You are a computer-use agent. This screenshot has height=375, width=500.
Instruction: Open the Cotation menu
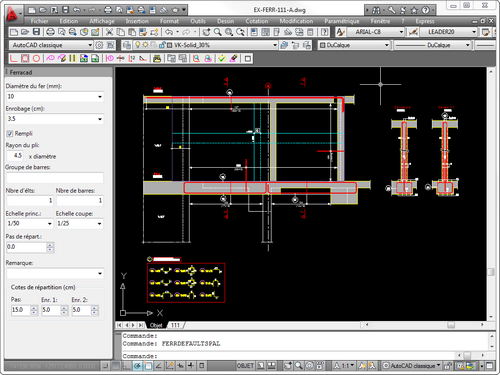(257, 21)
